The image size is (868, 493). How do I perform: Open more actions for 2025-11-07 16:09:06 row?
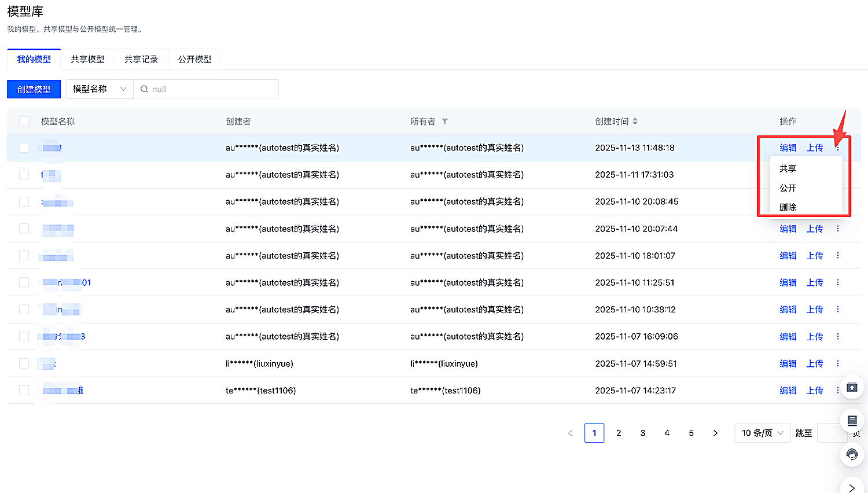pos(837,336)
